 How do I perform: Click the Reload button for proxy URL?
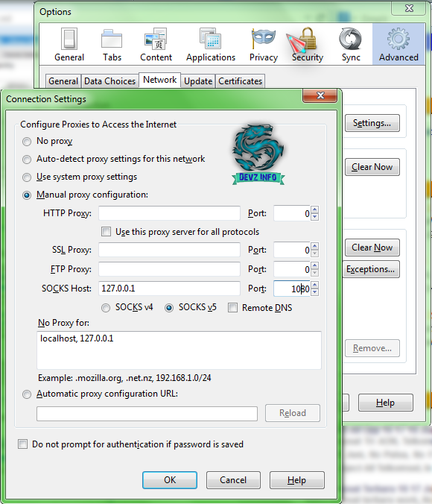[292, 413]
